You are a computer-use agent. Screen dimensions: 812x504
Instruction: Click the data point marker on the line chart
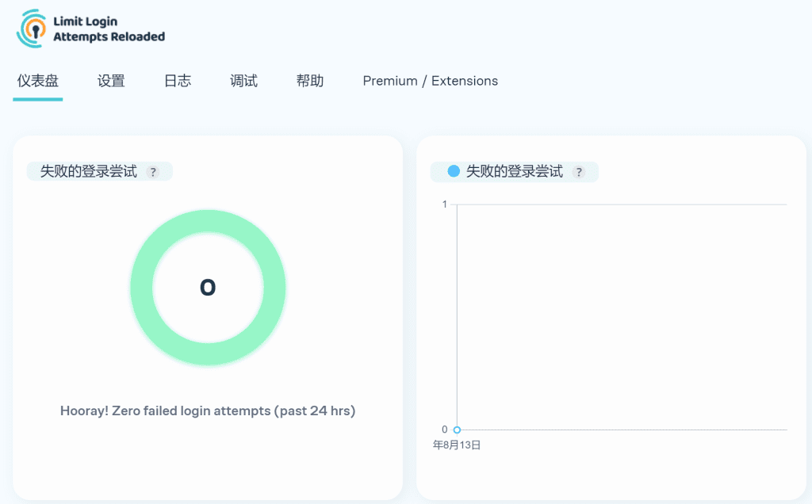(457, 430)
